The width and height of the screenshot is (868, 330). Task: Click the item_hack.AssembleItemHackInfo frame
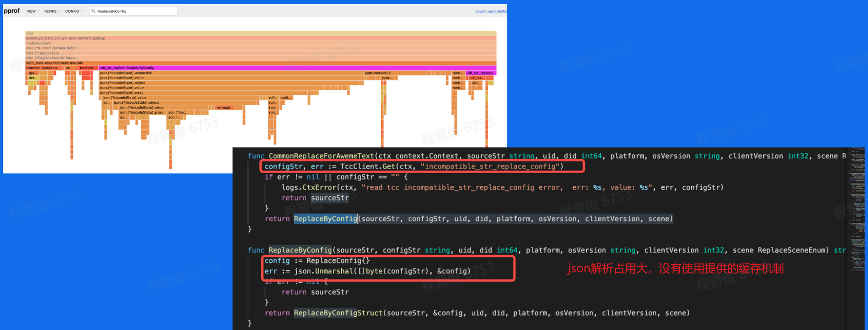point(261,63)
